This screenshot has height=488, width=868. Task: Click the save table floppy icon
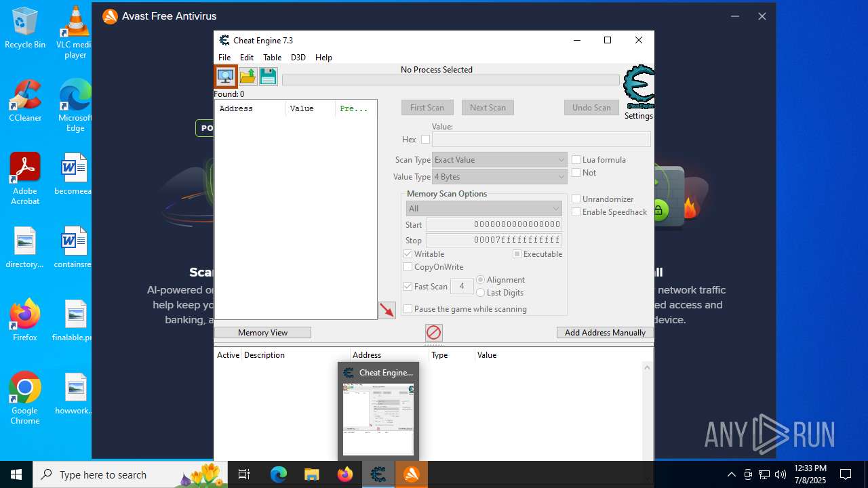pyautogui.click(x=269, y=76)
